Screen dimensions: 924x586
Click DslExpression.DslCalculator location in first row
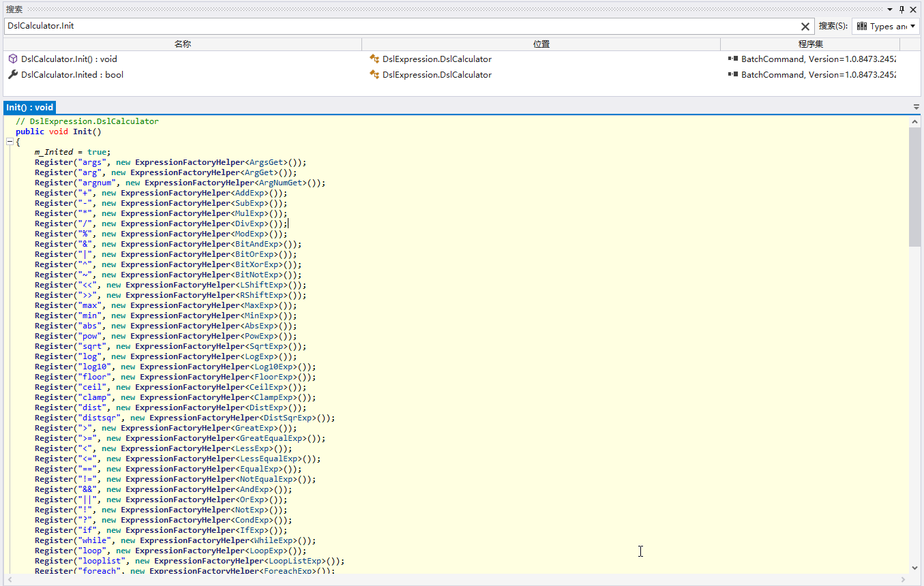(437, 59)
